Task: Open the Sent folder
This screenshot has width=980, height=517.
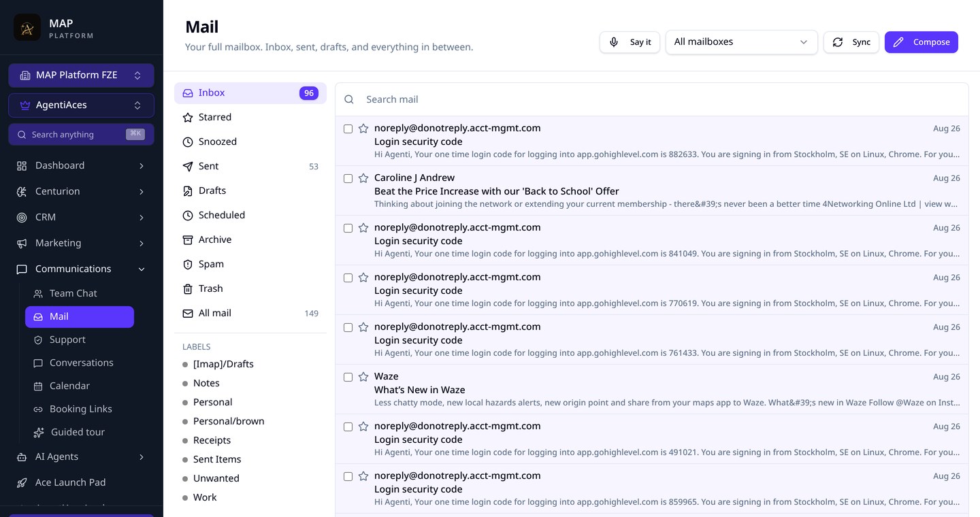Action: tap(250, 167)
